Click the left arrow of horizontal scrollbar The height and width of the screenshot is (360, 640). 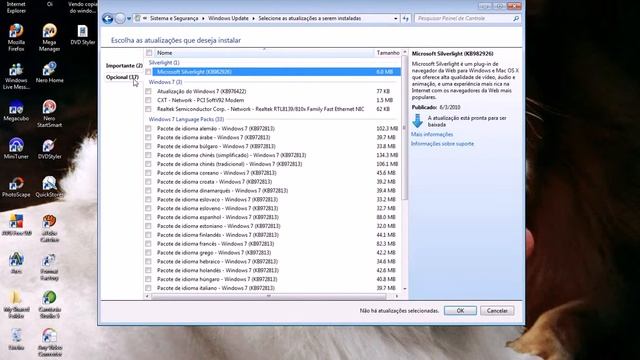[147, 296]
